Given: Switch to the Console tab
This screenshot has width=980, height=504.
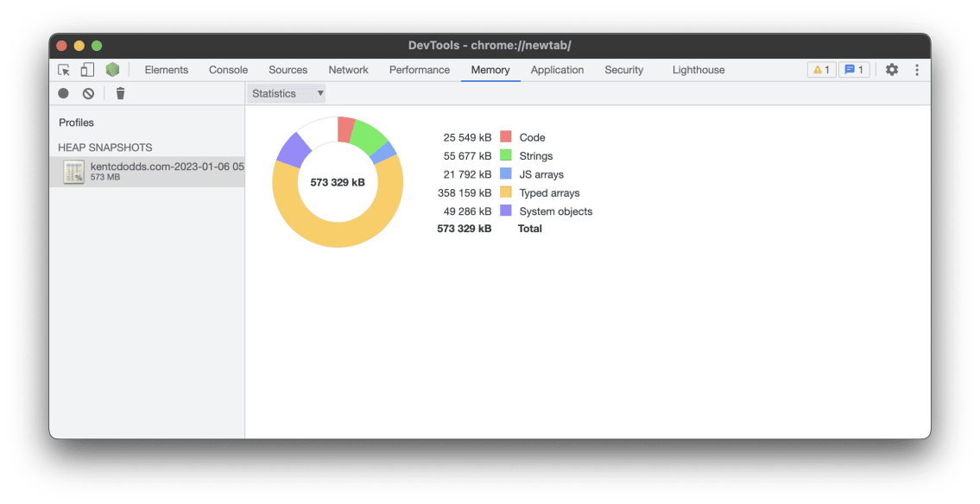Looking at the screenshot, I should point(228,70).
